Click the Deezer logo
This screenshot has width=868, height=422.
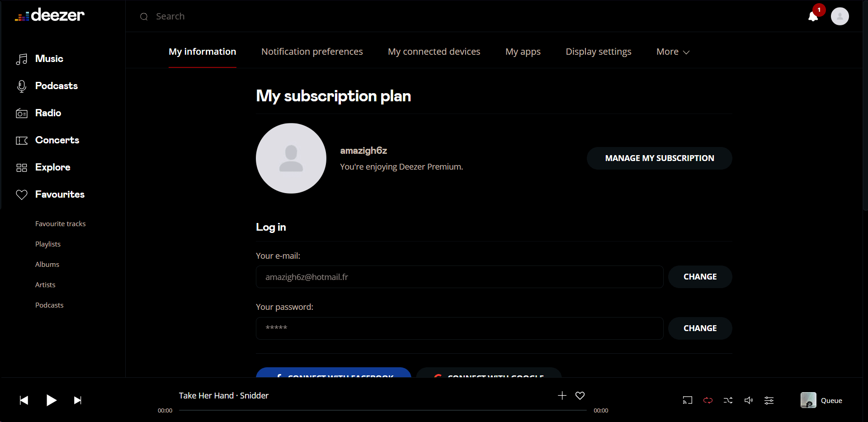pyautogui.click(x=50, y=15)
